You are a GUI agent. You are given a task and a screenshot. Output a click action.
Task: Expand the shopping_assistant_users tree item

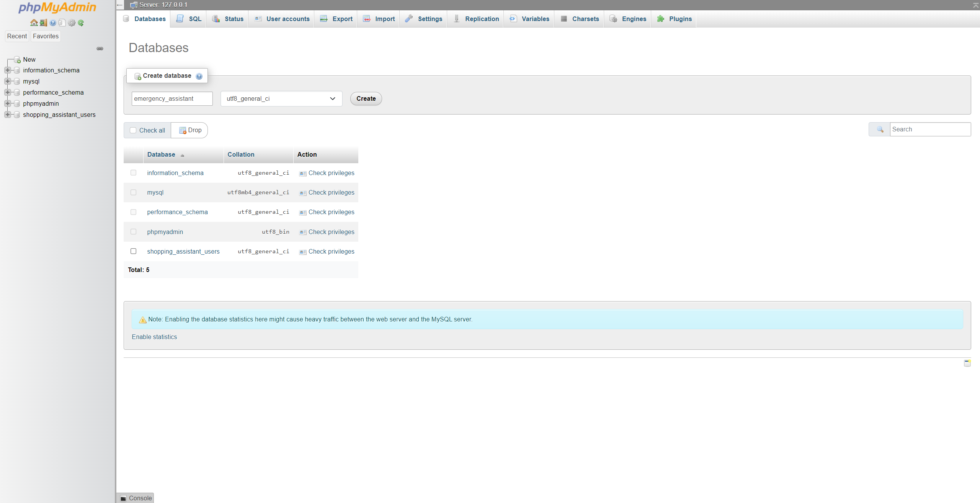click(x=7, y=114)
